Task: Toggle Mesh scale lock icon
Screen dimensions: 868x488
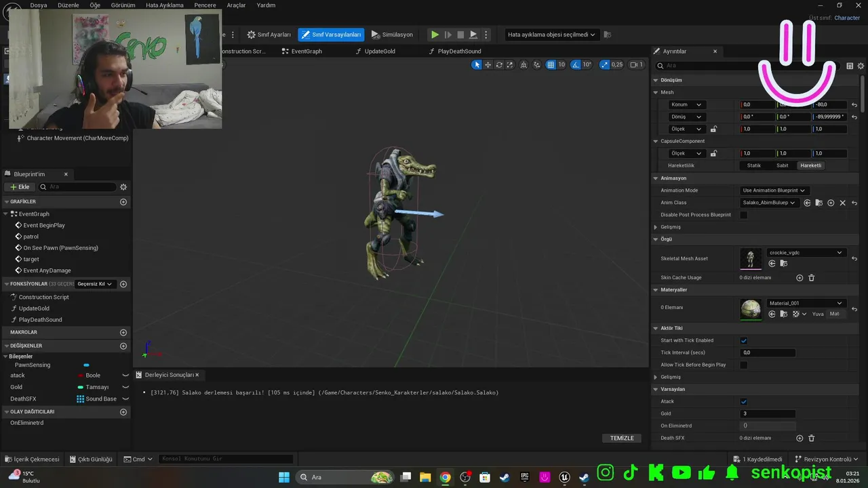Action: [713, 129]
